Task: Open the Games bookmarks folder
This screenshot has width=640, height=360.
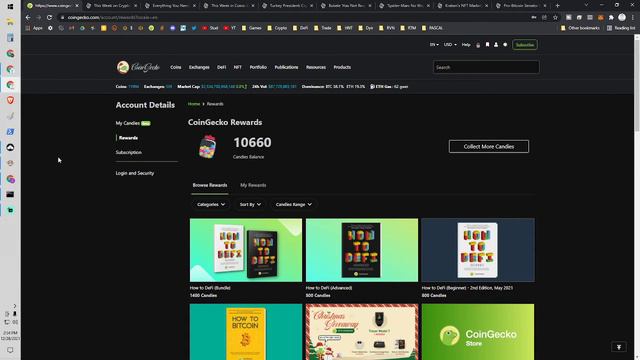Action: click(x=252, y=28)
